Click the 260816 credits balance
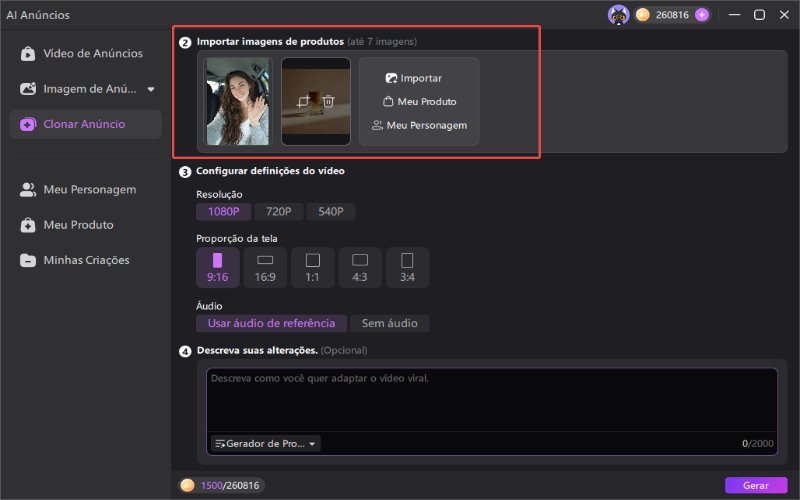This screenshot has height=500, width=800. click(672, 15)
